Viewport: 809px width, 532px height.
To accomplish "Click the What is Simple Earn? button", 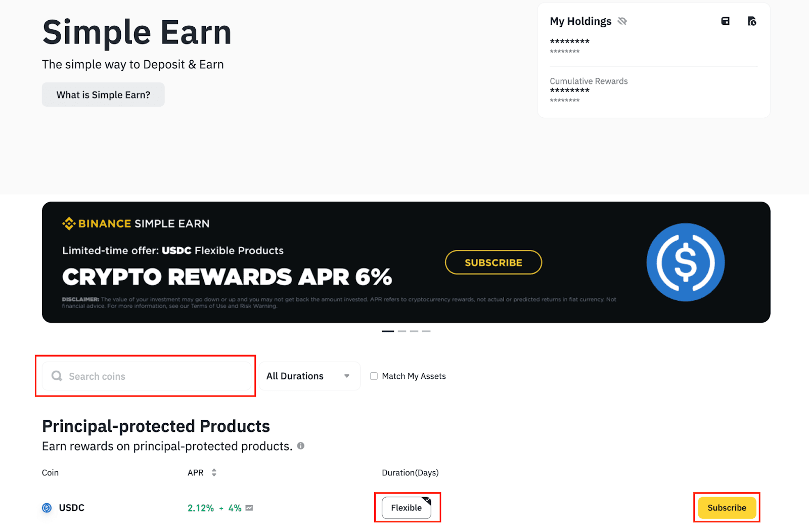I will pyautogui.click(x=103, y=95).
